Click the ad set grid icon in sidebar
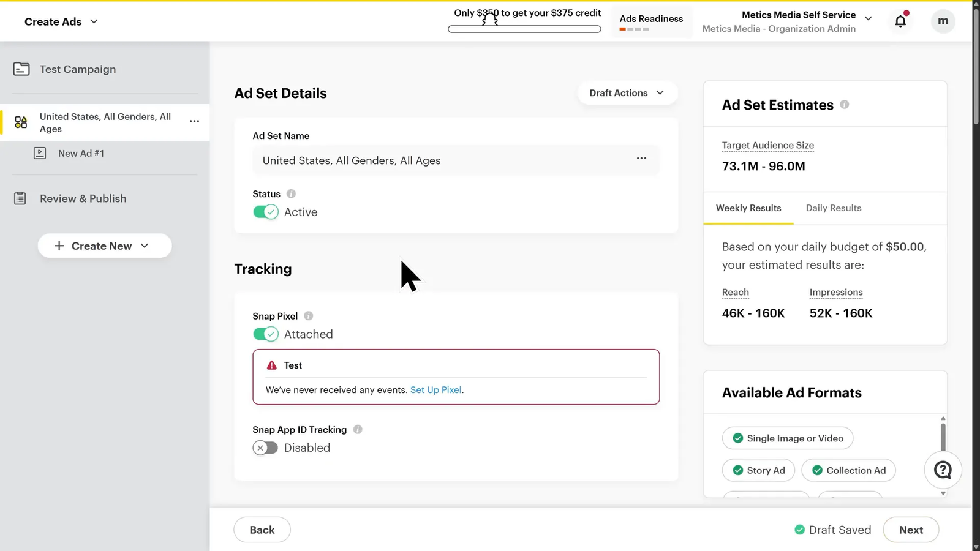 (21, 122)
